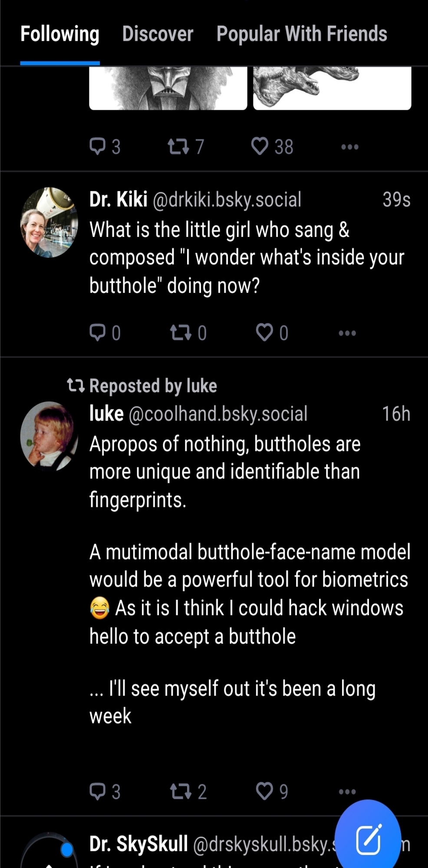Open the Popular With Friends tab
This screenshot has height=868, width=428.
pyautogui.click(x=302, y=34)
